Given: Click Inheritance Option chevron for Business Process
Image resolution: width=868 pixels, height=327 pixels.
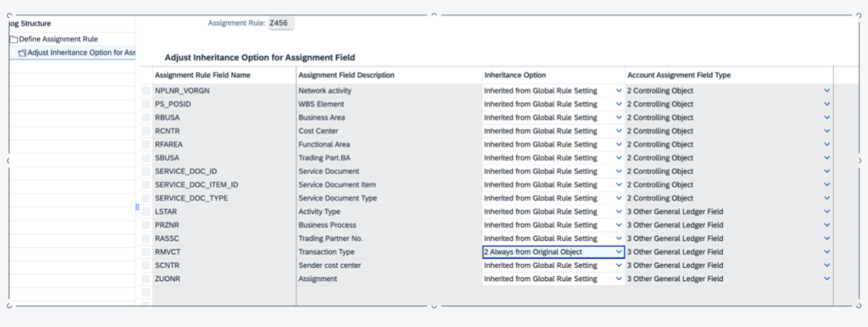Looking at the screenshot, I should pyautogui.click(x=618, y=225).
